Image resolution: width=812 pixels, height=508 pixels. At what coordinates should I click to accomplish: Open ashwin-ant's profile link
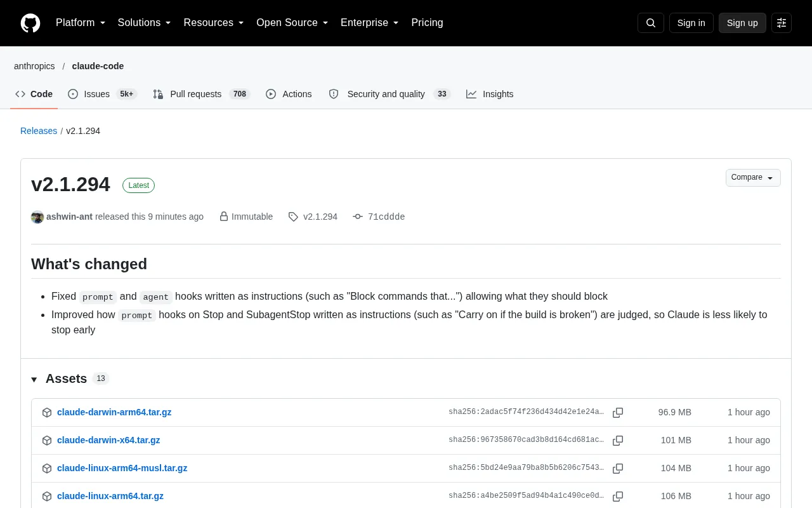[x=69, y=217]
